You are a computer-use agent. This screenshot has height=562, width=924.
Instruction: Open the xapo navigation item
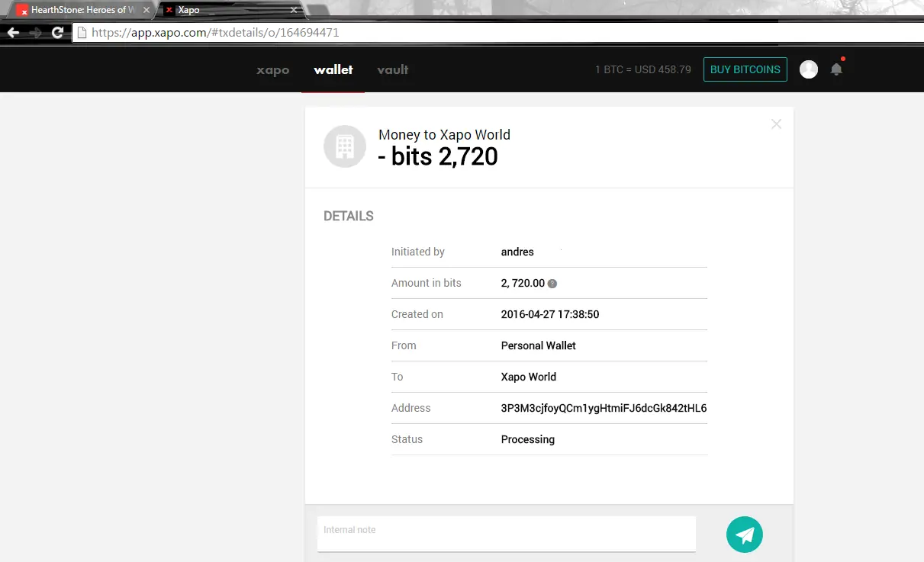272,70
